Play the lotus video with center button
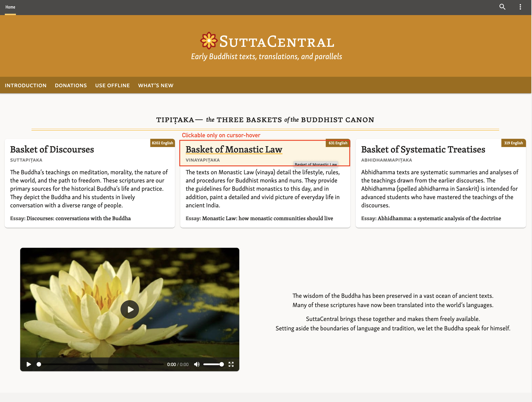This screenshot has height=402, width=532. pos(130,309)
